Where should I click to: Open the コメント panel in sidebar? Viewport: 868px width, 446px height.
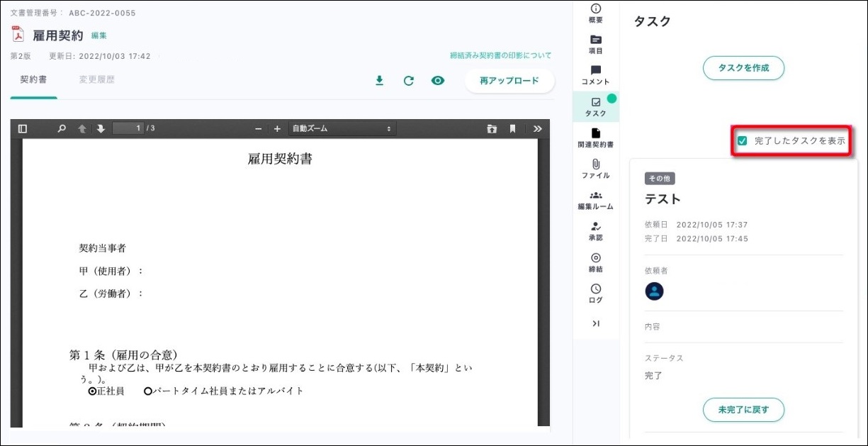595,75
